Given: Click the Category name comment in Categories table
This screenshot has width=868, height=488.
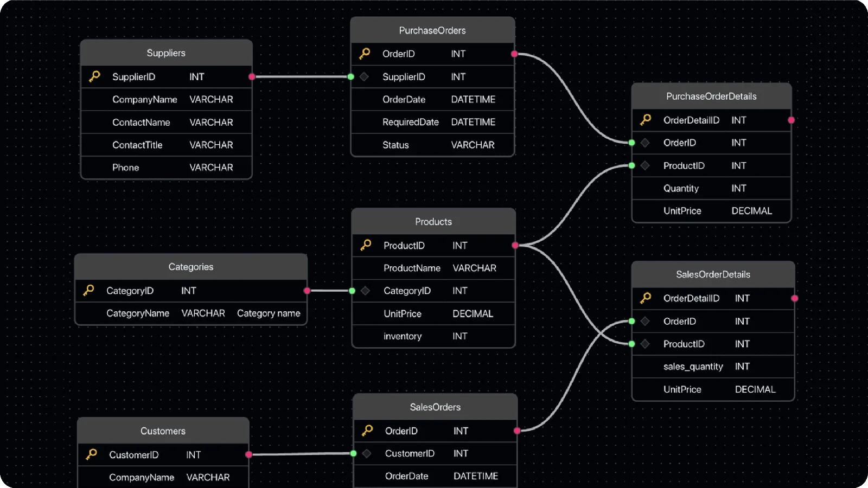Looking at the screenshot, I should point(269,313).
